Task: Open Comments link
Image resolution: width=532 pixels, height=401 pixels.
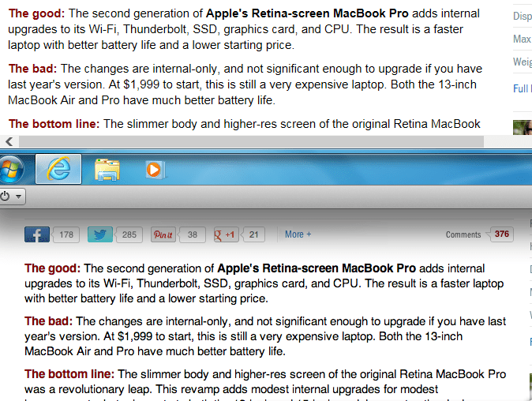Action: (463, 234)
